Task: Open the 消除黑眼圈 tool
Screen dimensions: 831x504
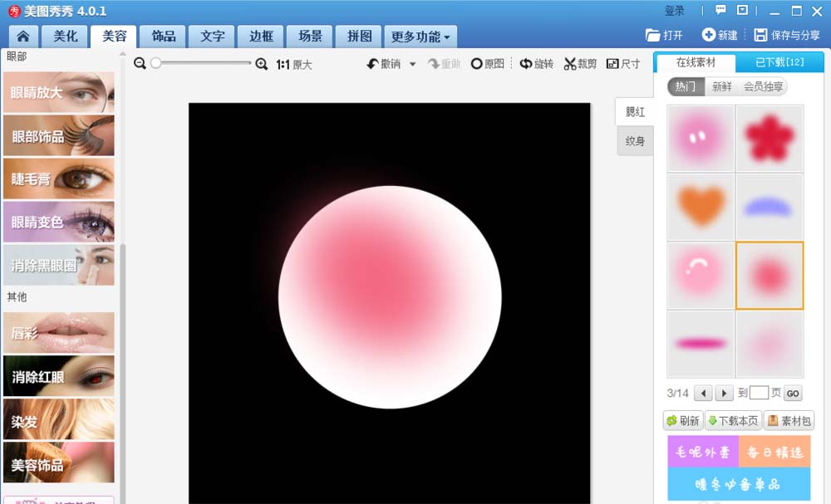Action: coord(59,265)
